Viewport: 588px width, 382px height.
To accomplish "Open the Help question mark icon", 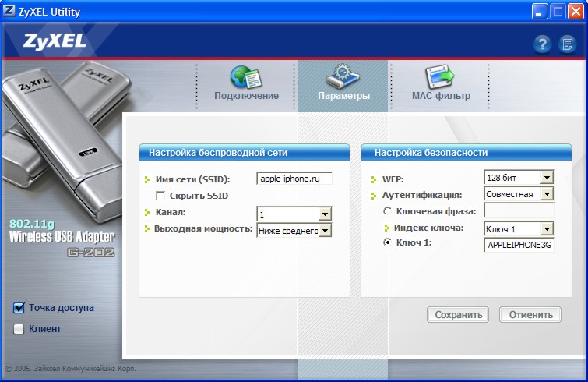I will click(x=542, y=44).
